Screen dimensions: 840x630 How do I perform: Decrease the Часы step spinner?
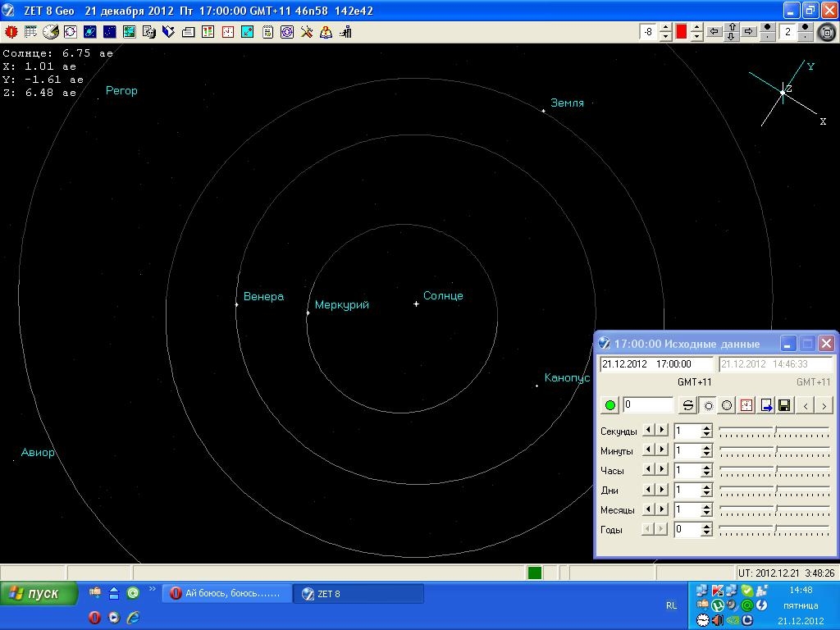pyautogui.click(x=706, y=473)
